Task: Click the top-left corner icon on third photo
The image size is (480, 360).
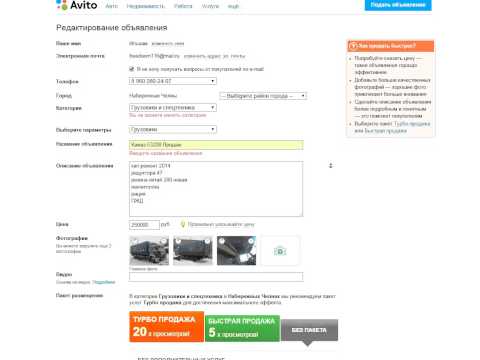Action: (222, 241)
